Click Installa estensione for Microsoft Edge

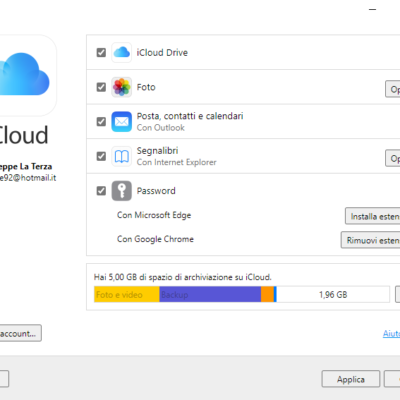pos(373,216)
